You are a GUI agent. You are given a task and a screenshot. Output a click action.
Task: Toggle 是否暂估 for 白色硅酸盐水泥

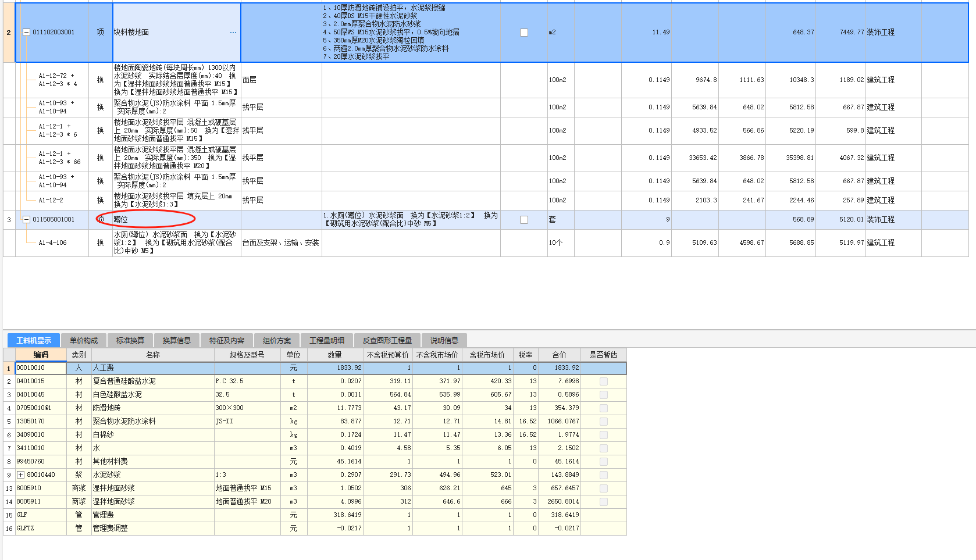pos(604,395)
